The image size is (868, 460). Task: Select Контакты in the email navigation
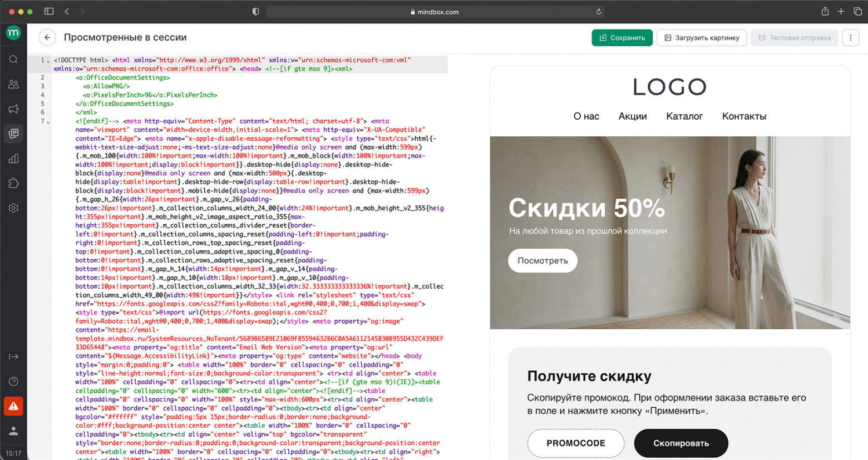[744, 116]
